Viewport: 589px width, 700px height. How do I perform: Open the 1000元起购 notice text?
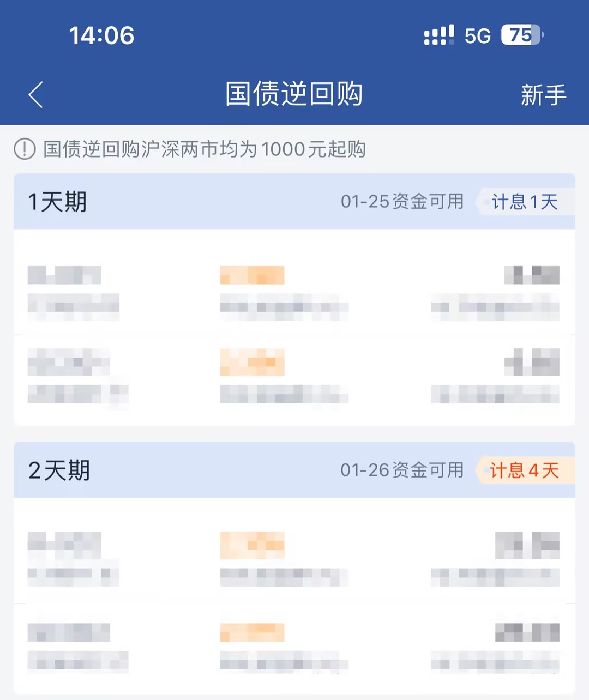pyautogui.click(x=204, y=149)
